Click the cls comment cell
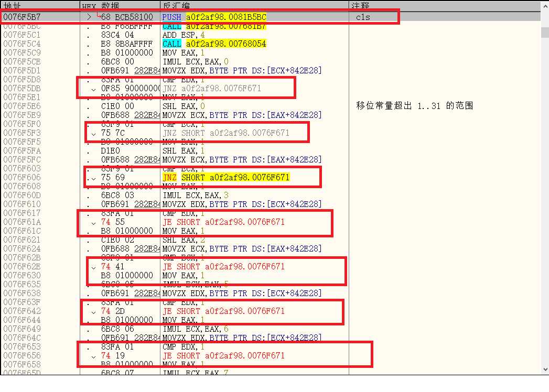 coord(363,17)
